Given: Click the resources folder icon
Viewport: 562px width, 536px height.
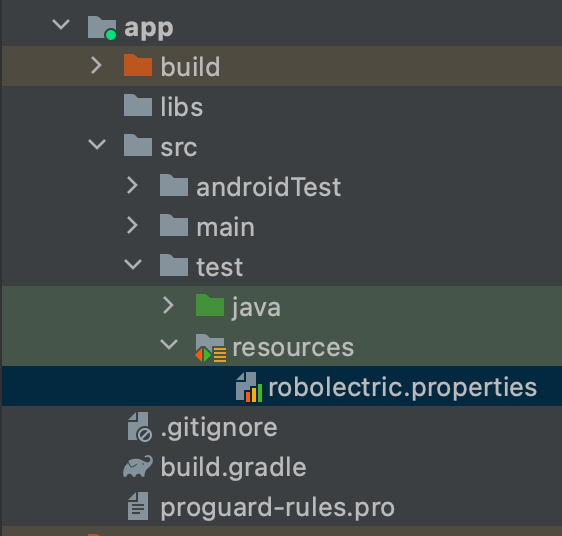Looking at the screenshot, I should (211, 347).
